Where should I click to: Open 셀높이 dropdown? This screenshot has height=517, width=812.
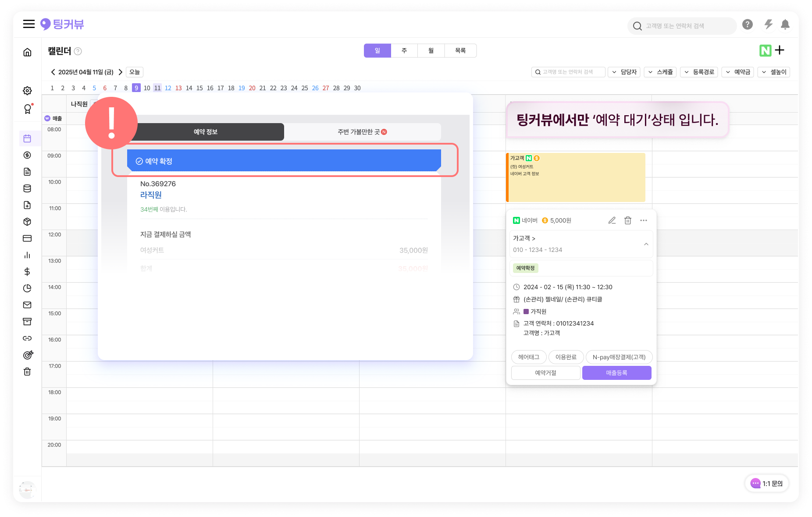point(774,72)
